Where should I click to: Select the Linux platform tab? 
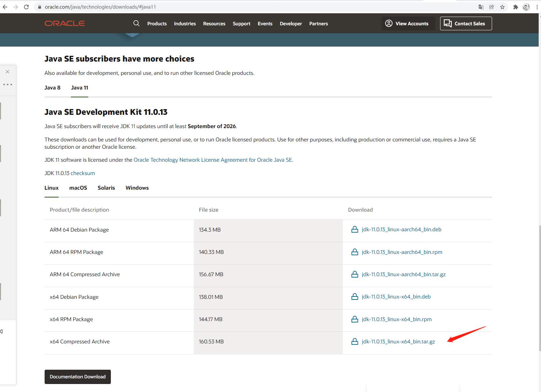(52, 188)
